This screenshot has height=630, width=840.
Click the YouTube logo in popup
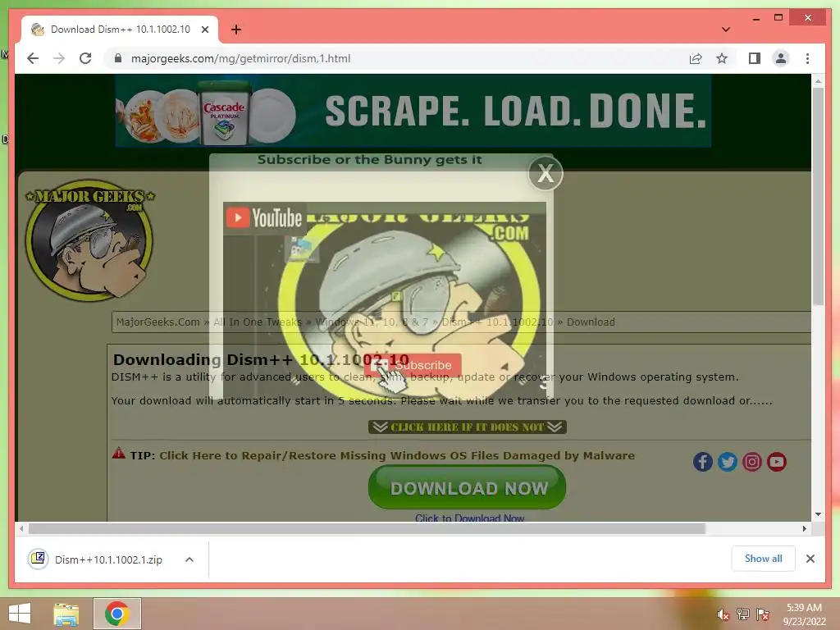click(x=264, y=217)
